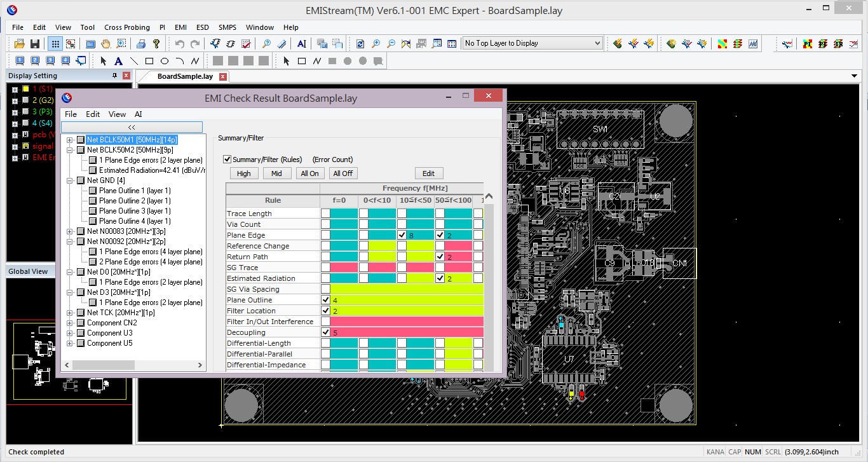Collapse the Net GND [4] tree node
Image resolution: width=868 pixels, height=462 pixels.
70,180
